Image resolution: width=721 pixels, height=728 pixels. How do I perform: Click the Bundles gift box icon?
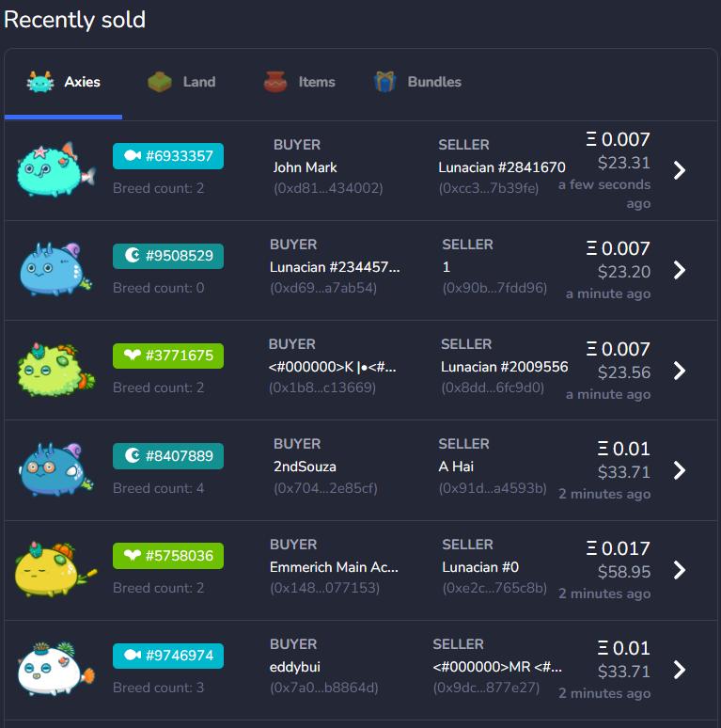[x=384, y=82]
